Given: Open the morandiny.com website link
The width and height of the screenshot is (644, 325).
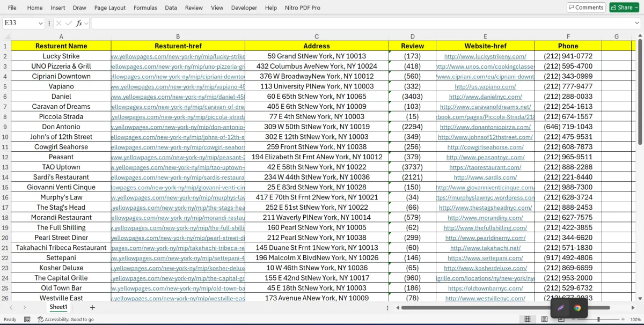Looking at the screenshot, I should [x=485, y=218].
